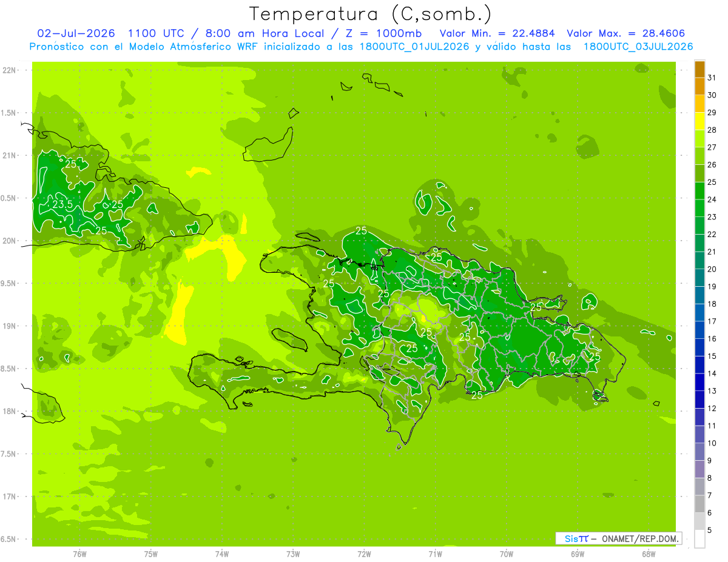Select the dark blue 13 degree legend swatch

click(699, 382)
